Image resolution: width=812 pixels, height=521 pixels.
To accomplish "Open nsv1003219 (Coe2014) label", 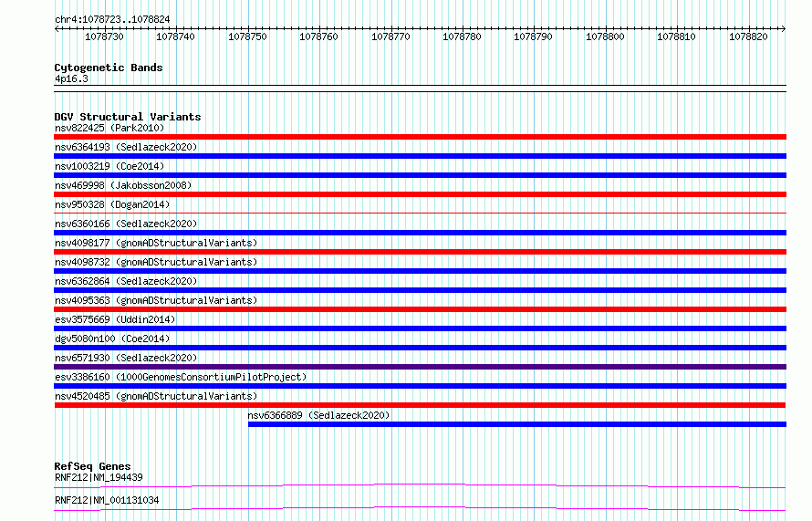I will pyautogui.click(x=109, y=166).
